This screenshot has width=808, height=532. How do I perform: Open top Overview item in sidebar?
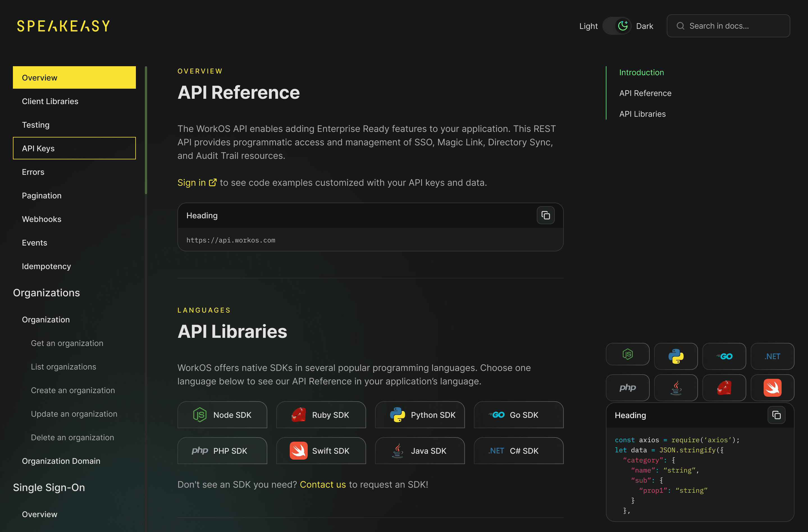click(74, 77)
